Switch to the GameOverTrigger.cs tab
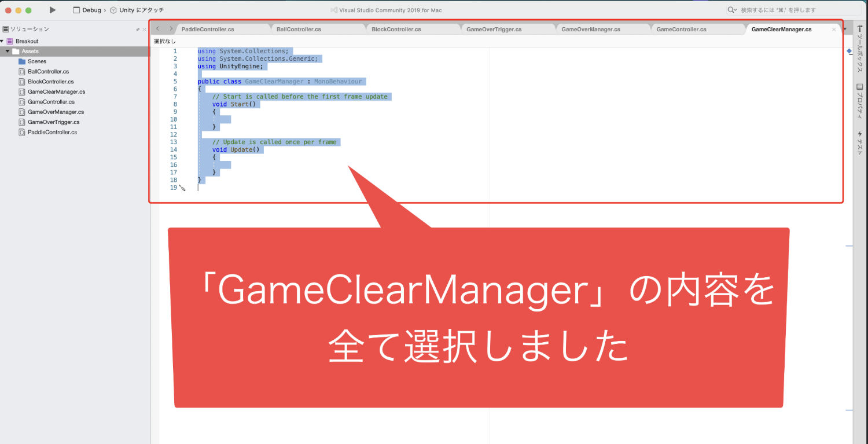Viewport: 868px width, 444px height. 494,29
